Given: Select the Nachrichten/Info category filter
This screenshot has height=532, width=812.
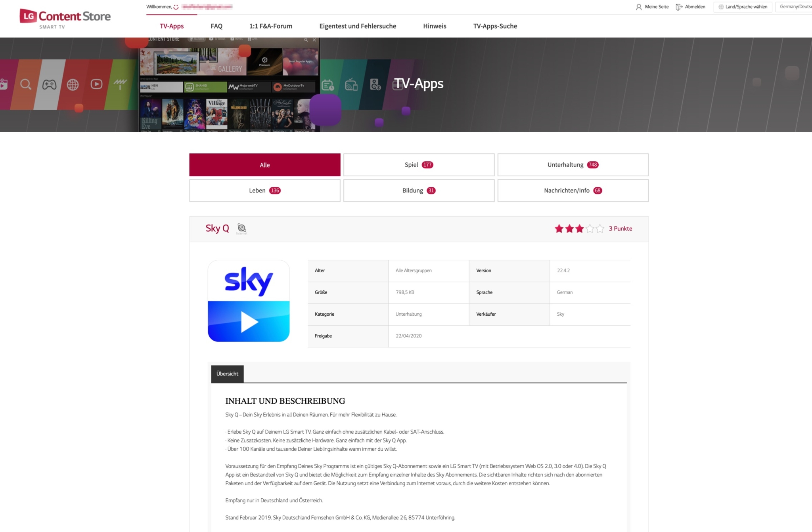Looking at the screenshot, I should click(x=573, y=190).
